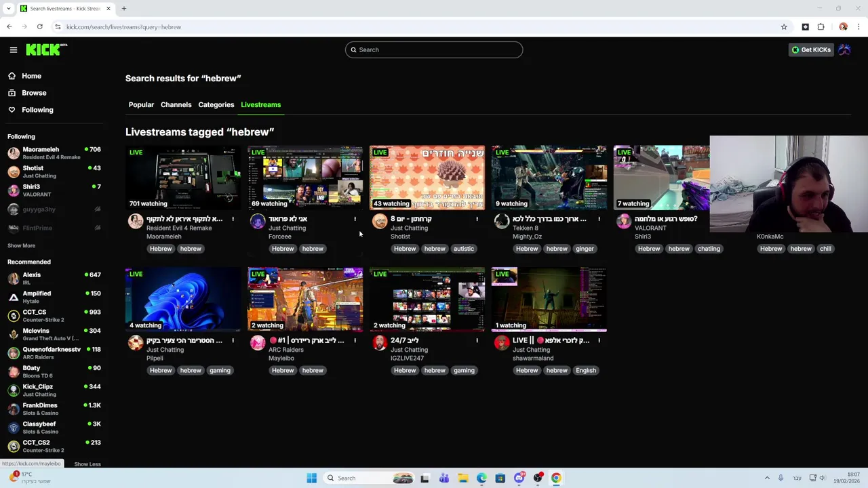868x488 pixels.
Task: Reload the page in Chrome
Action: [40, 27]
